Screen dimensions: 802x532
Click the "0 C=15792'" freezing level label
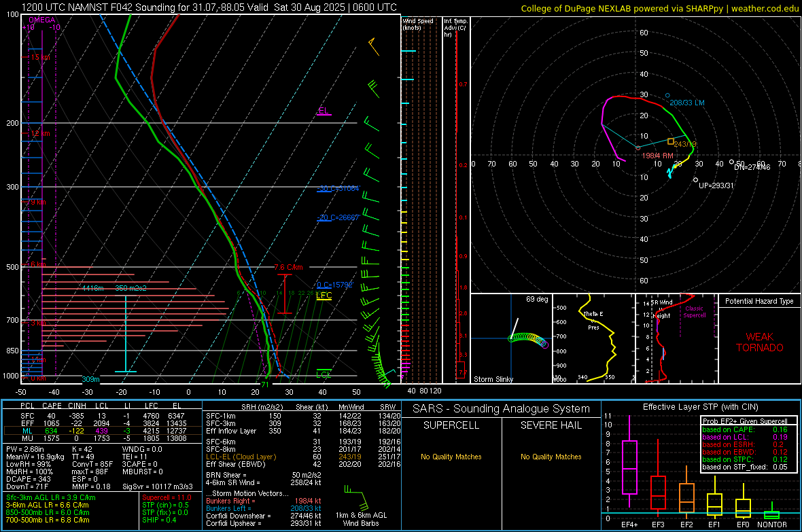[335, 285]
